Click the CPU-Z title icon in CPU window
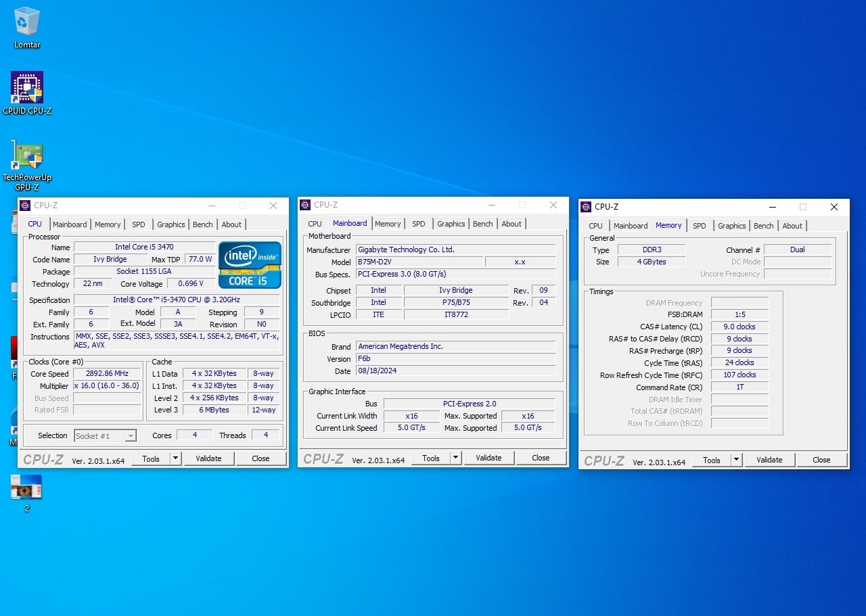Image resolution: width=866 pixels, height=616 pixels. pos(25,206)
